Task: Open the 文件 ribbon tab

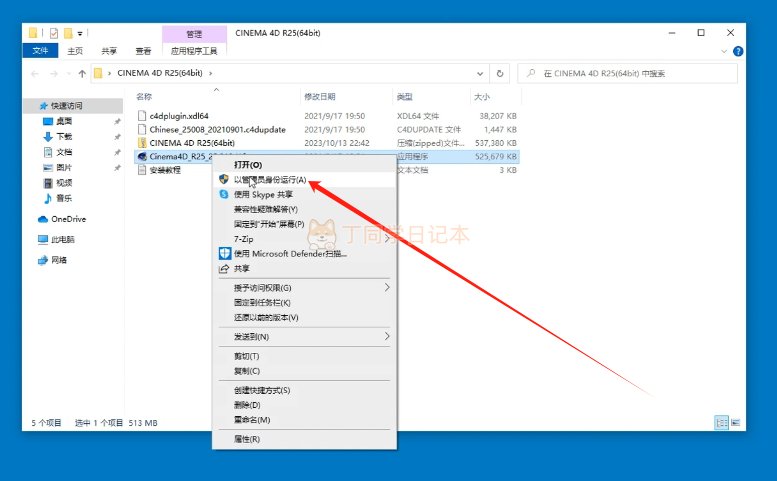Action: pos(40,51)
